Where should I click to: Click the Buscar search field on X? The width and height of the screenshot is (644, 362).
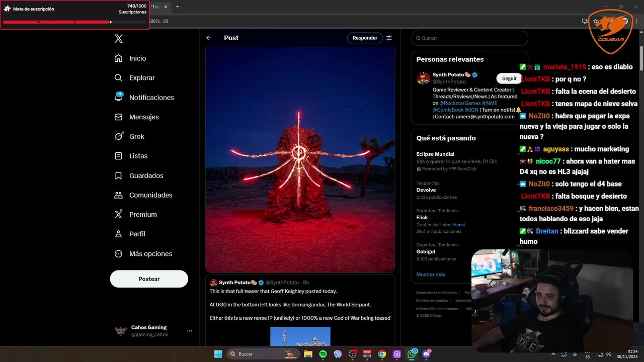[469, 38]
